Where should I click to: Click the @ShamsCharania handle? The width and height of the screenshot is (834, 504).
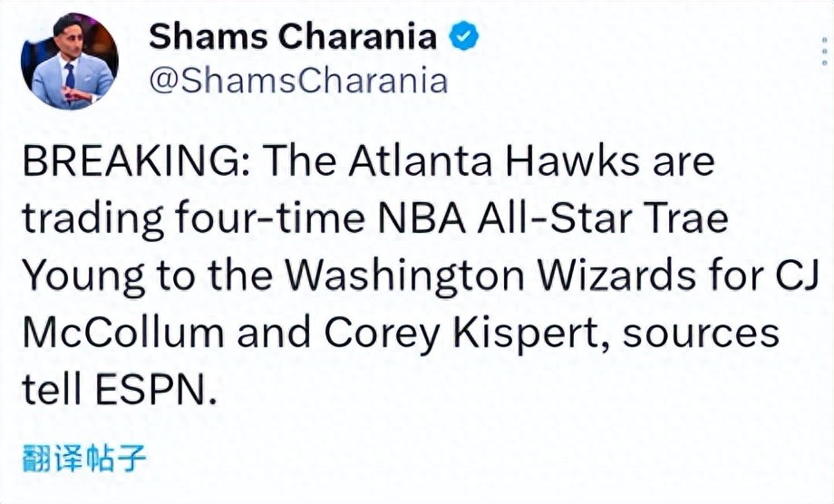[x=297, y=82]
